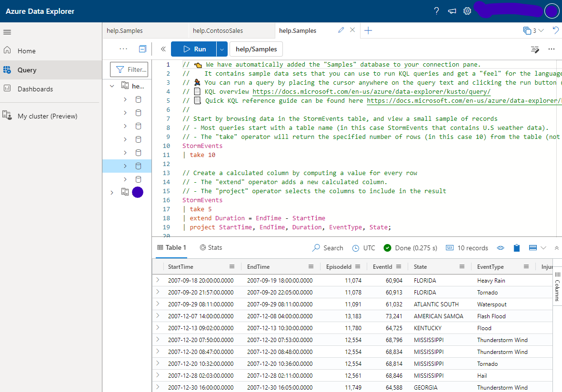Expand the first database node
562x392 pixels.
pos(125,99)
